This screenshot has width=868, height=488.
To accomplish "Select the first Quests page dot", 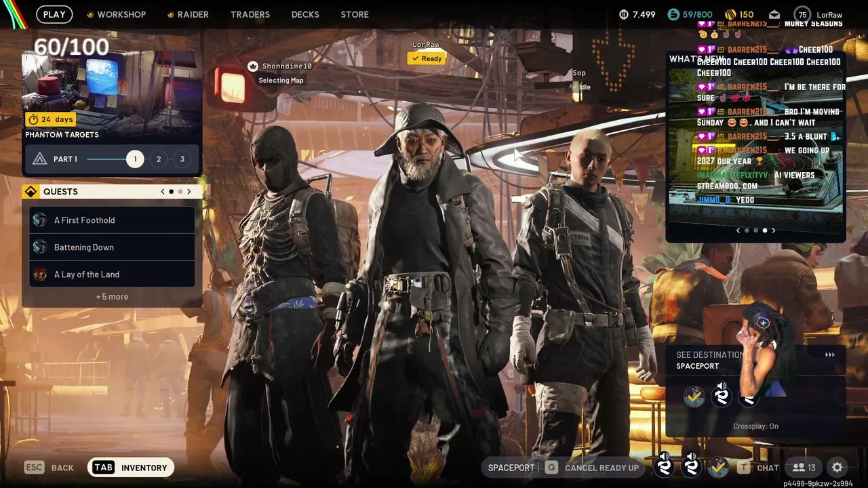I will coord(171,192).
